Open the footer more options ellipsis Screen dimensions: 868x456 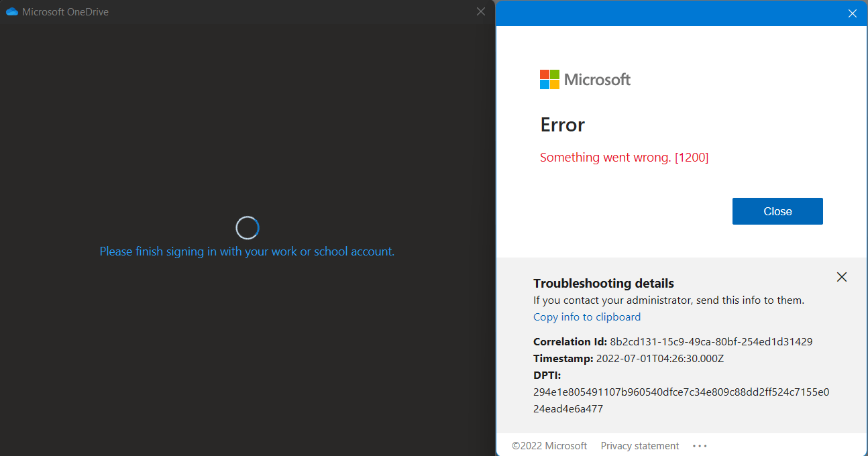(x=700, y=446)
